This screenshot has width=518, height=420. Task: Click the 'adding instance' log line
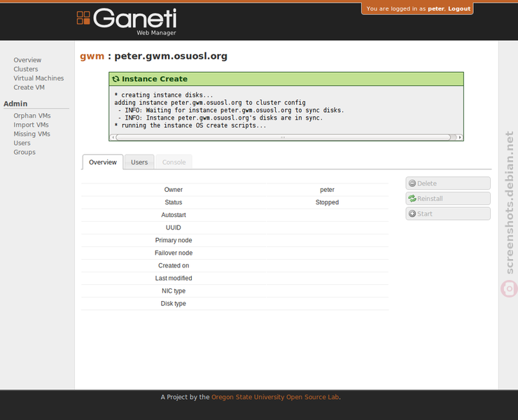point(210,102)
